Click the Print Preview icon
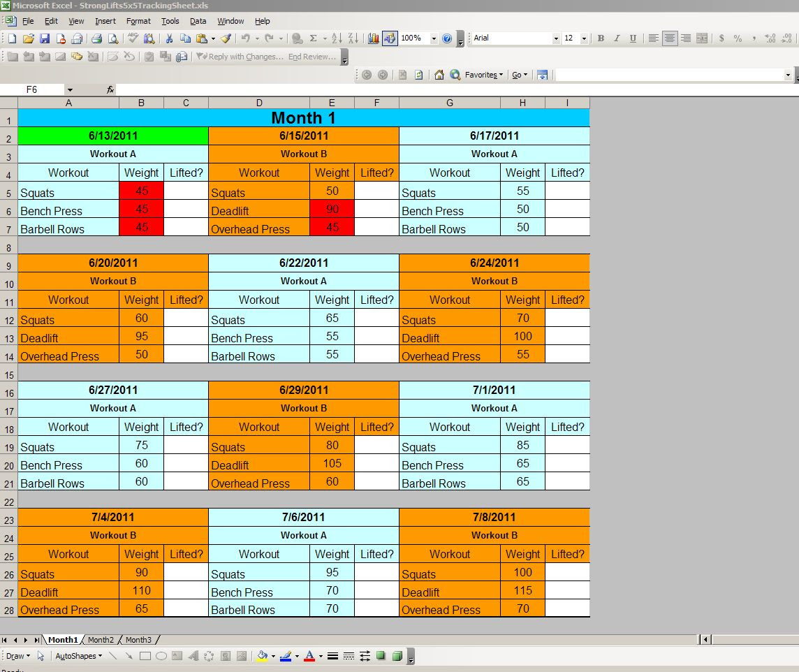Viewport: 799px width, 672px height. pyautogui.click(x=112, y=38)
